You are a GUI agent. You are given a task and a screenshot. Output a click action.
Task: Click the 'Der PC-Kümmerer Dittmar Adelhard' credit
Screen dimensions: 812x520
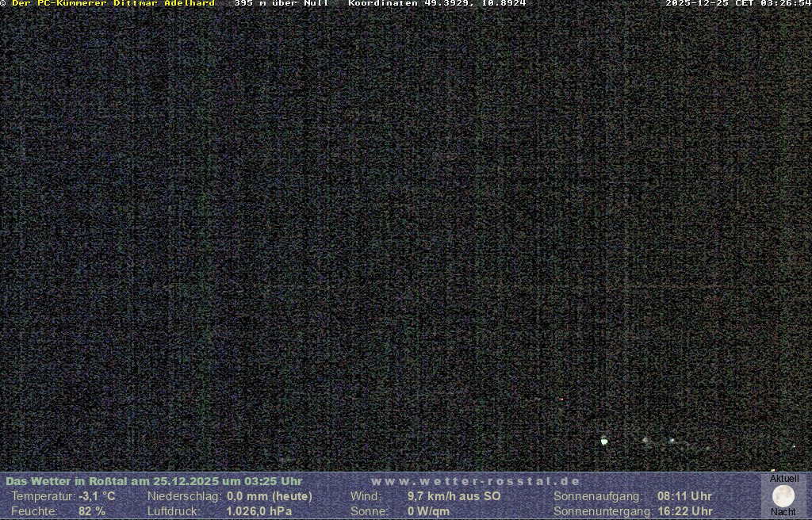click(113, 4)
